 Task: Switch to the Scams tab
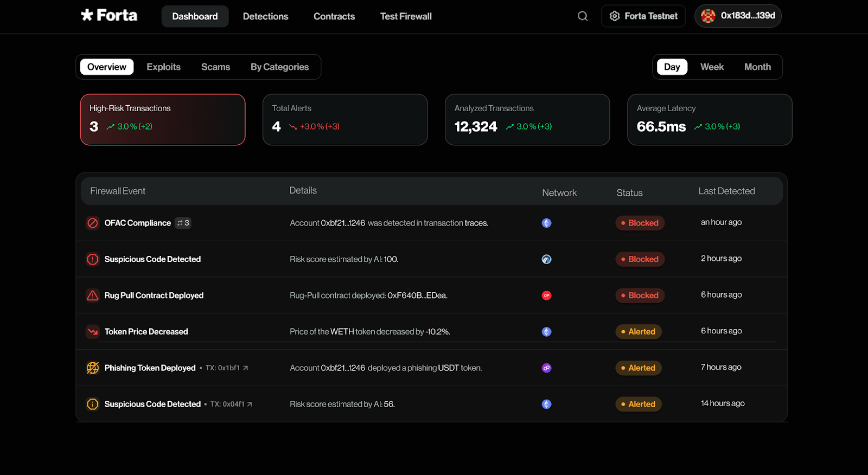[215, 67]
